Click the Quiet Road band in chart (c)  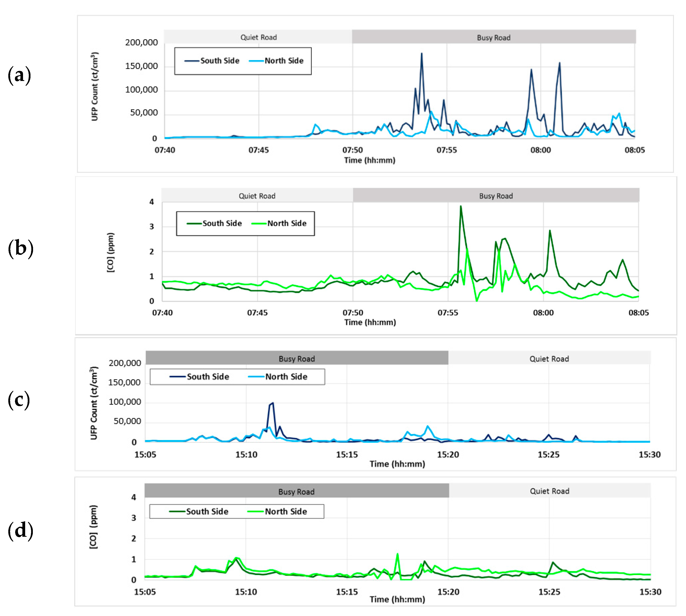click(x=549, y=358)
